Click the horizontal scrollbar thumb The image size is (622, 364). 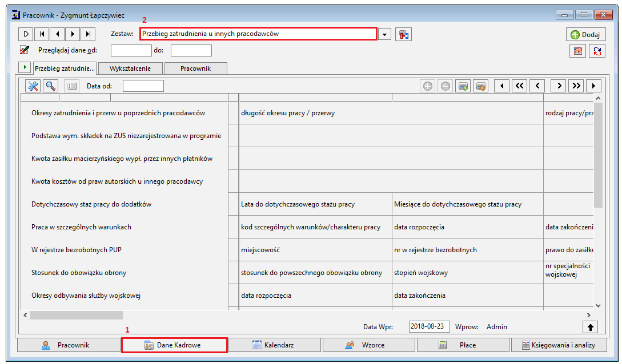point(76,316)
